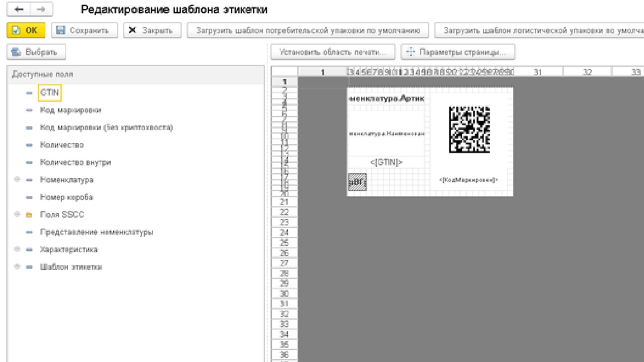Select Количество внутри field
Image resolution: width=644 pixels, height=362 pixels.
75,163
